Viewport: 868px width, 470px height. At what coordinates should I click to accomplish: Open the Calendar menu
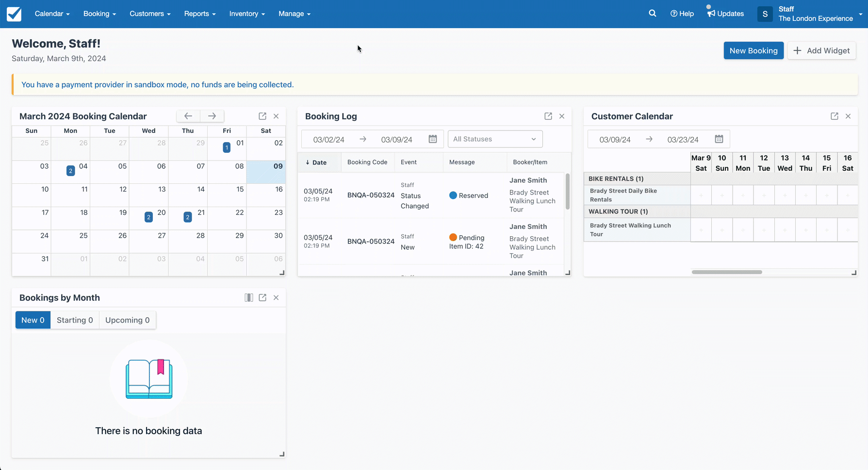pos(52,14)
